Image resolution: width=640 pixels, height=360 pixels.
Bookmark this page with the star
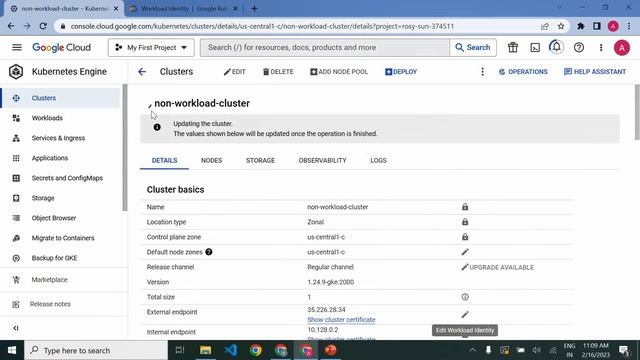tap(561, 26)
